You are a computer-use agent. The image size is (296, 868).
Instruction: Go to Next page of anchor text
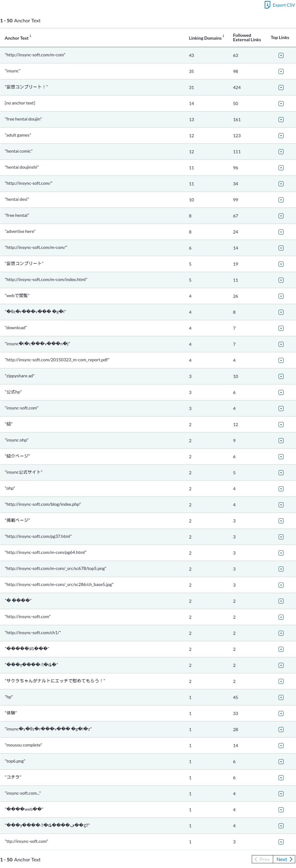(x=284, y=859)
